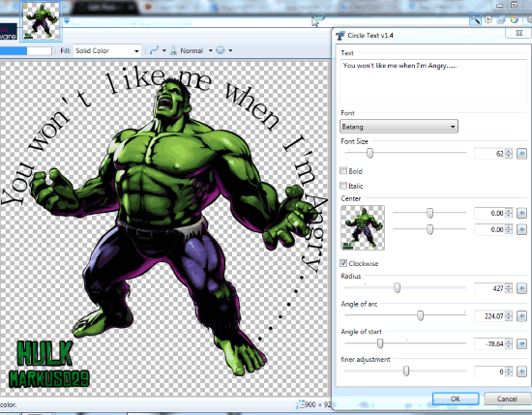Click second Center value stepper arrows
Image resolution: width=532 pixels, height=415 pixels.
508,229
